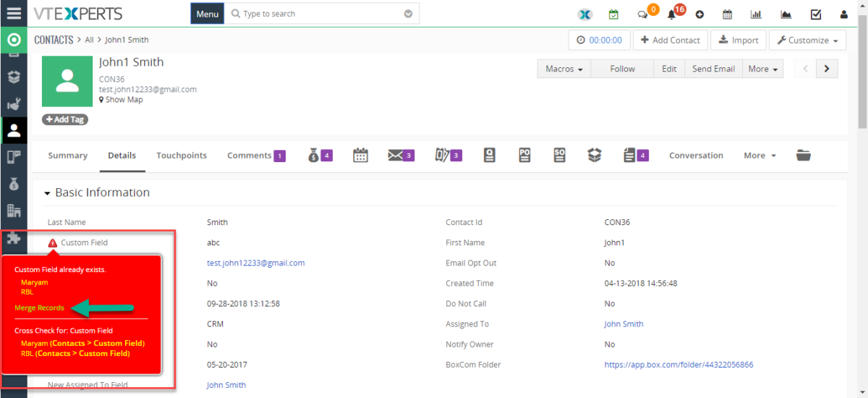Open the folder icon in related tabs
The width and height of the screenshot is (868, 398).
[803, 155]
